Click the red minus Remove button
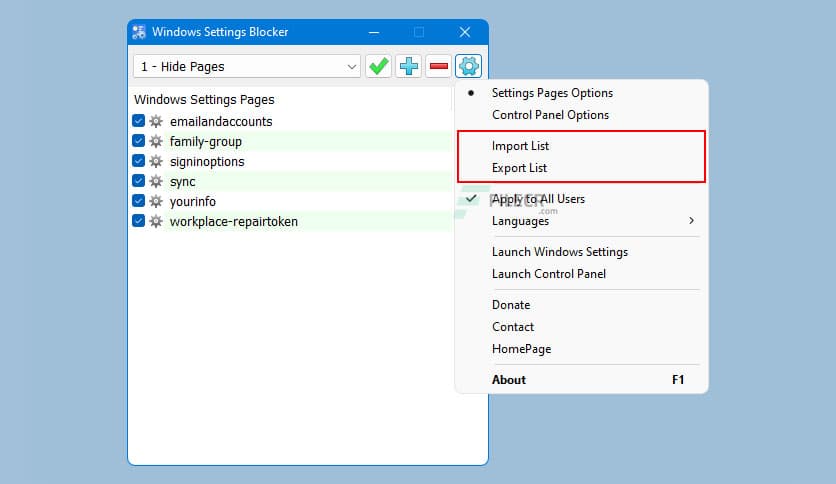The image size is (836, 484). [439, 66]
